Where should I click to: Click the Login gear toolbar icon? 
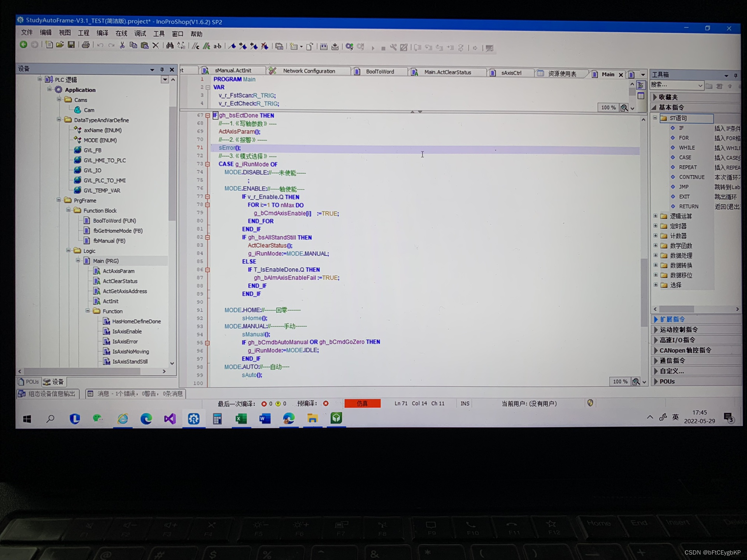pos(349,47)
